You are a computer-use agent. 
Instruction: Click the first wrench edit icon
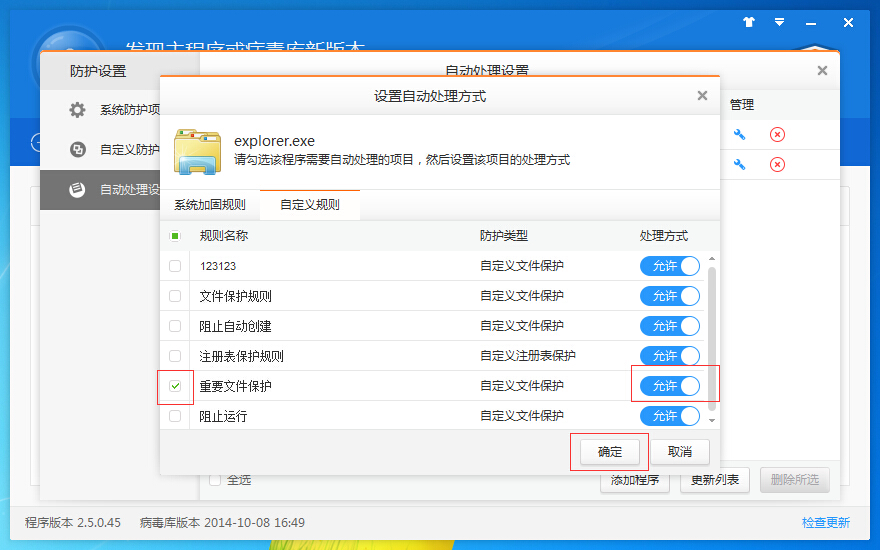(739, 135)
